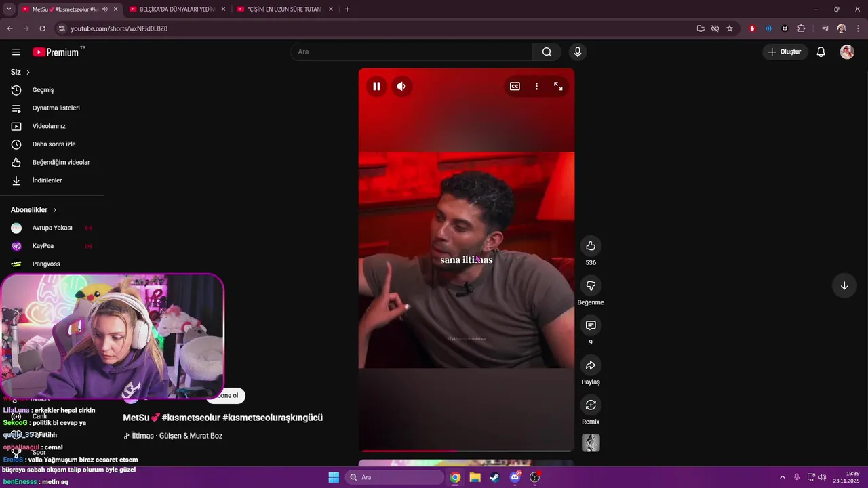Expand the Short to fullscreen
The image size is (868, 488).
click(x=558, y=86)
